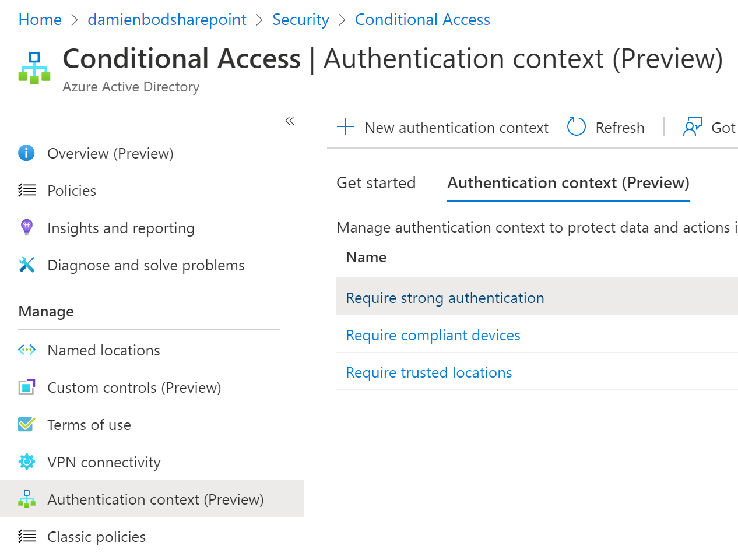Image resolution: width=738 pixels, height=560 pixels.
Task: Collapse the sidebar with double chevron
Action: [x=290, y=121]
